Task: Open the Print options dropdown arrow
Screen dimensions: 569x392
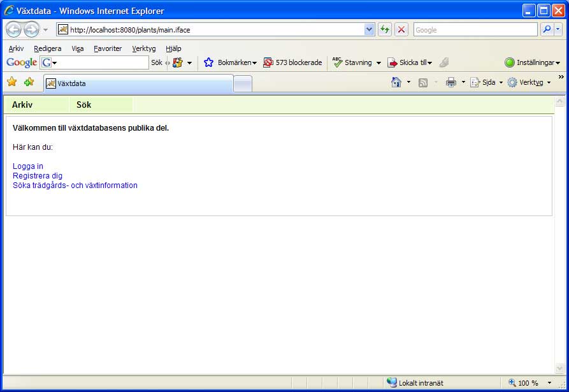Action: pos(463,82)
